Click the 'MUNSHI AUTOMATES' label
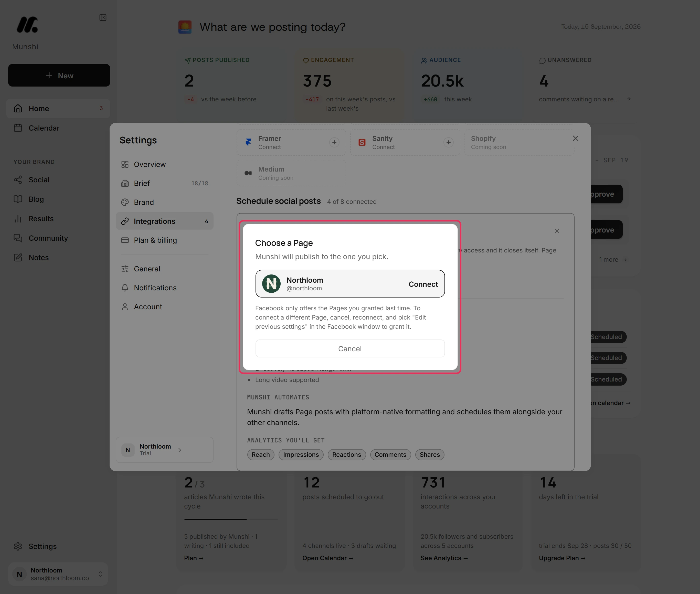The width and height of the screenshot is (700, 594). coord(278,397)
